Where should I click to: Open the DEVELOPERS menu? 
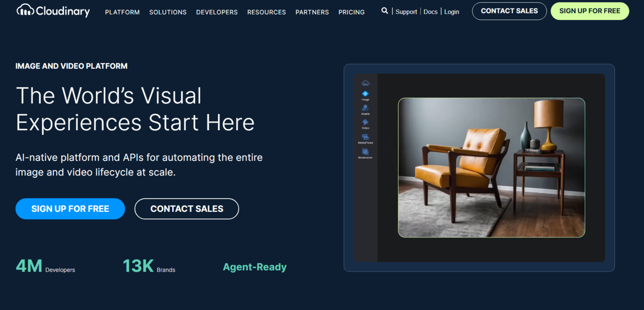pos(217,12)
